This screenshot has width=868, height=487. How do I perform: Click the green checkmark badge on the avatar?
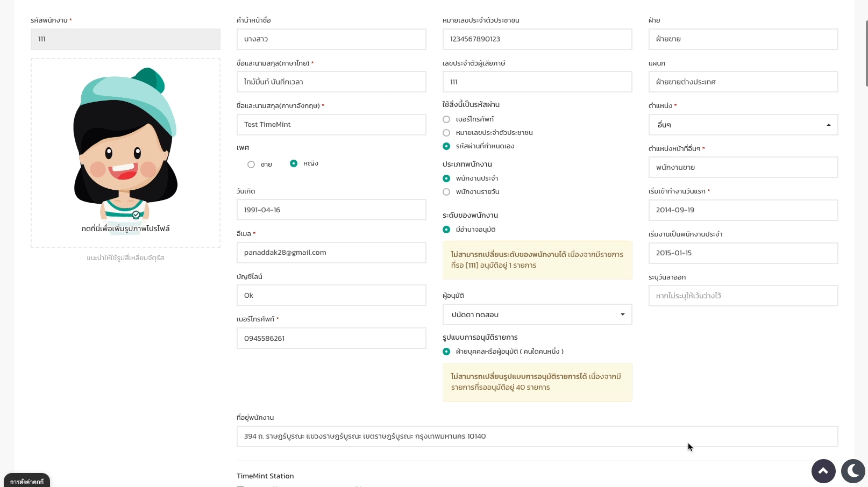[136, 214]
